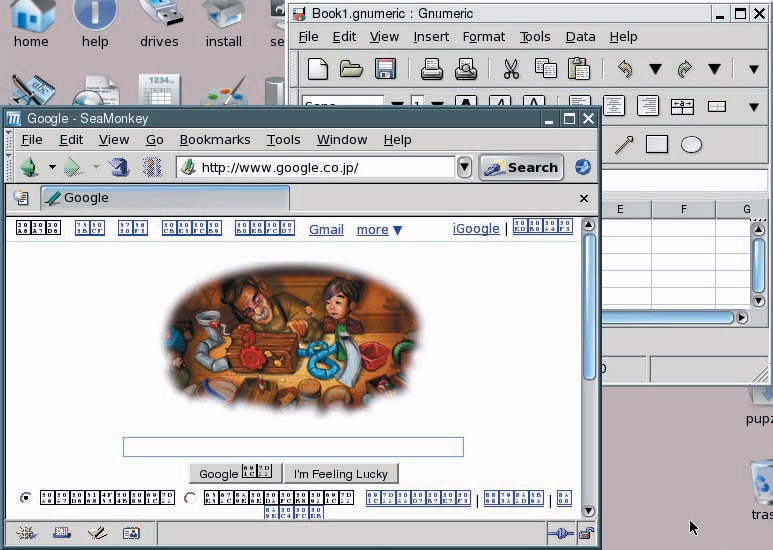Viewport: 773px width, 550px height.
Task: Undo last action in Gnumeric
Action: pyautogui.click(x=625, y=69)
